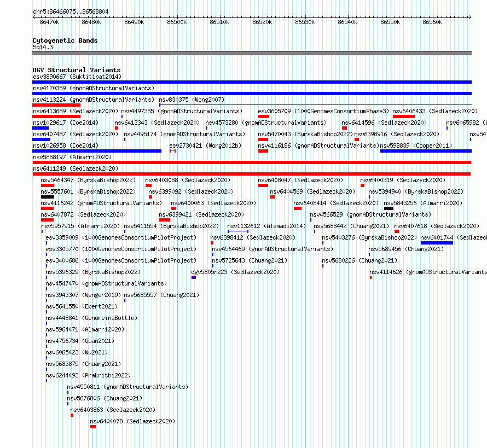The image size is (487, 448).
Task: Click the nsv5676806 (Chuang2021) label
Action: click(x=105, y=398)
